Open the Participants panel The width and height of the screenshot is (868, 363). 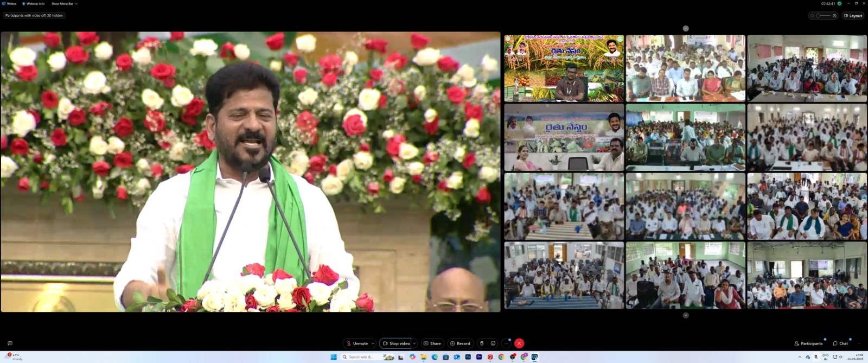[x=808, y=343]
